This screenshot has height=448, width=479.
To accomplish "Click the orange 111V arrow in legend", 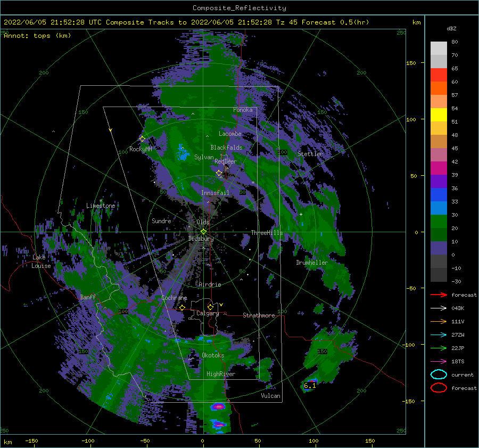I will [439, 321].
